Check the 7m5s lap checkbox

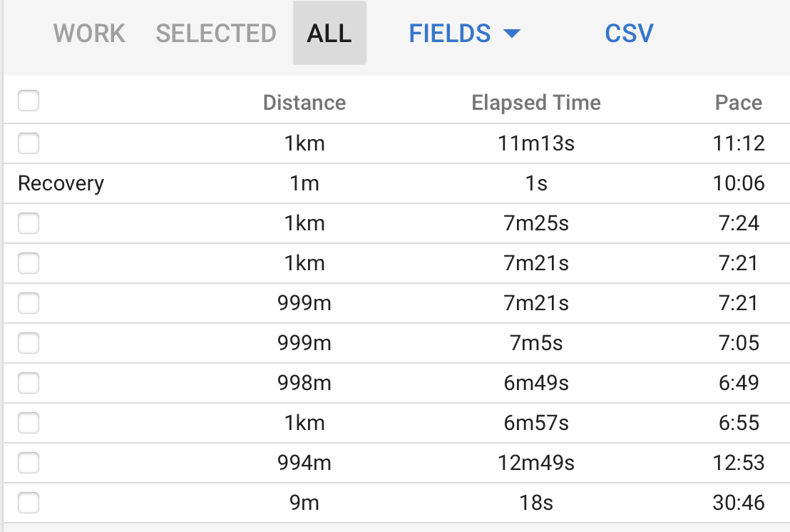click(29, 343)
